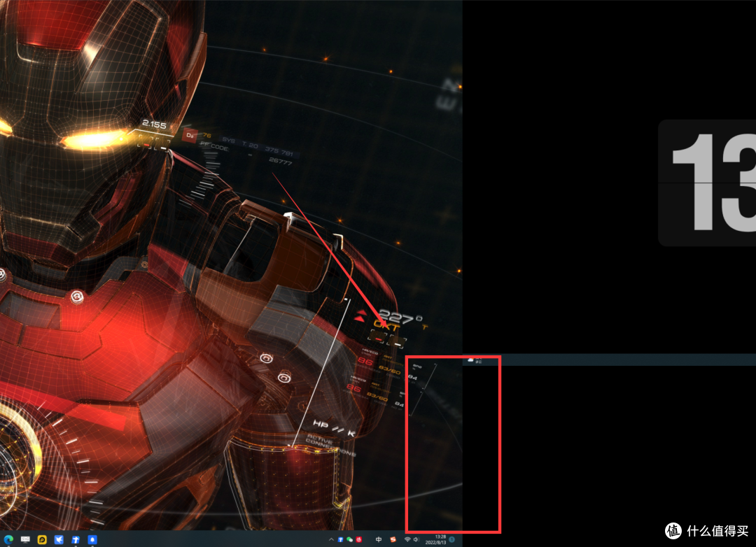Open the blue T app on taskbar
Viewport: 756px width, 547px height.
76,539
